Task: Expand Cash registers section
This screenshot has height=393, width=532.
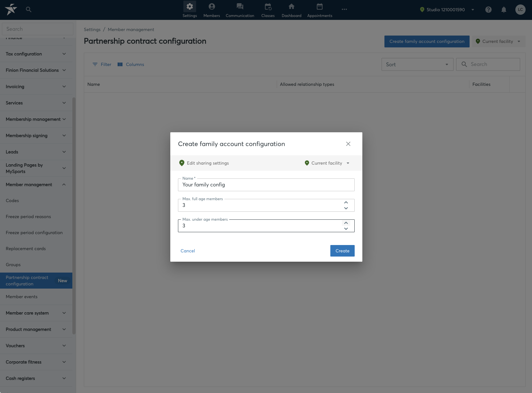Action: click(36, 378)
